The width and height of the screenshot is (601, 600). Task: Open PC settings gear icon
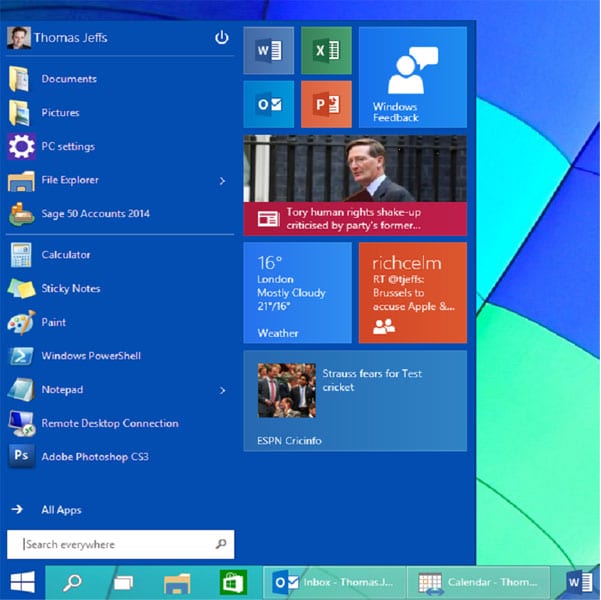point(21,146)
